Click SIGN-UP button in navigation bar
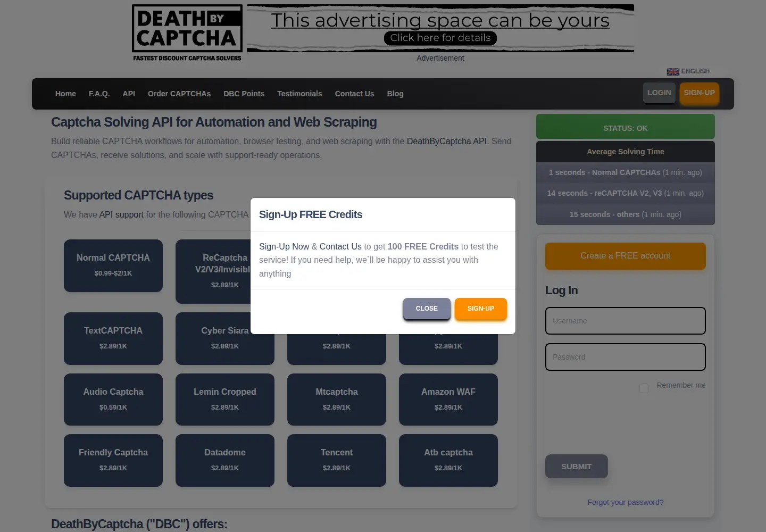766x532 pixels. click(699, 93)
